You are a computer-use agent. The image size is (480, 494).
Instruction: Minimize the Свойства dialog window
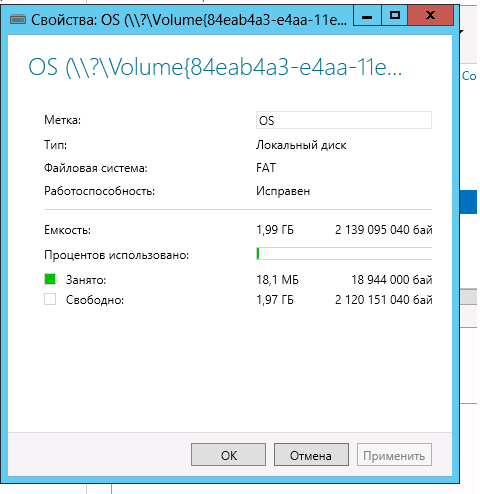(x=367, y=16)
